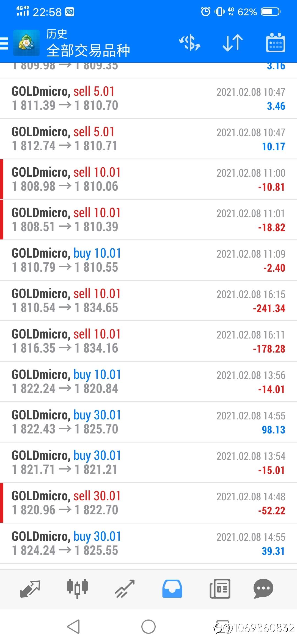Open the News tab

point(220,588)
